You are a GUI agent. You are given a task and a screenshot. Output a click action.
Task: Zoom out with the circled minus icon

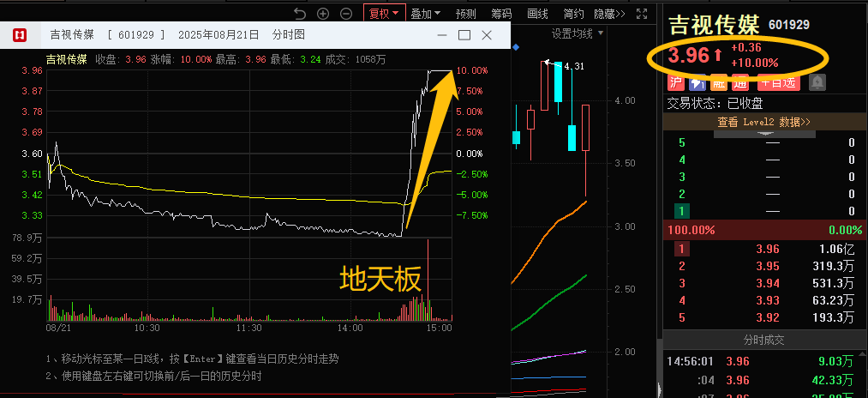tap(346, 14)
